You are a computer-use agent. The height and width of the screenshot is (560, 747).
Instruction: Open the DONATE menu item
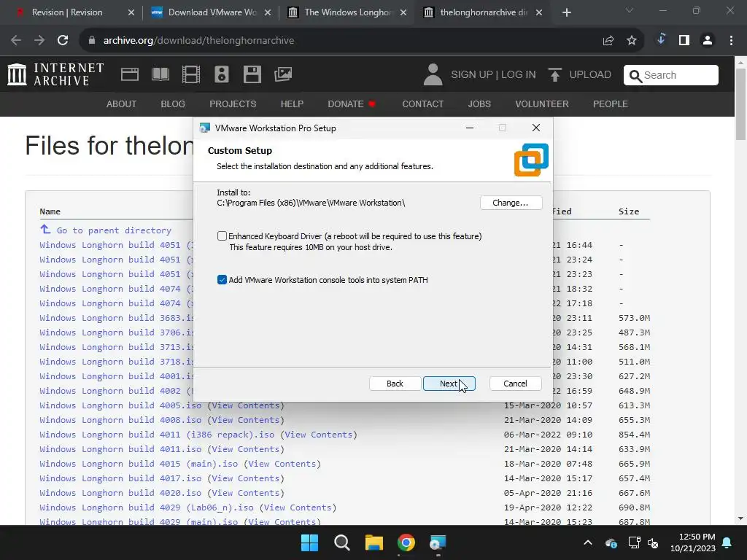pyautogui.click(x=352, y=104)
